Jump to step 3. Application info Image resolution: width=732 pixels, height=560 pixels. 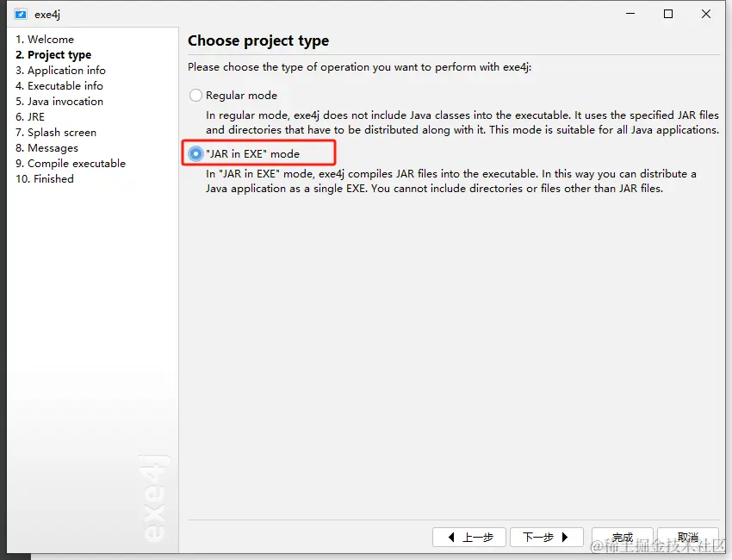(60, 70)
